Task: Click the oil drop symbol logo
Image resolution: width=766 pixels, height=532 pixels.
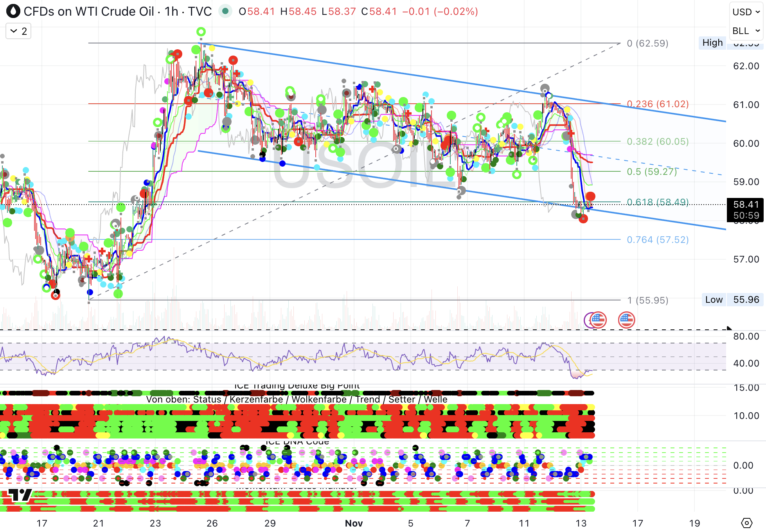Action: click(x=13, y=11)
